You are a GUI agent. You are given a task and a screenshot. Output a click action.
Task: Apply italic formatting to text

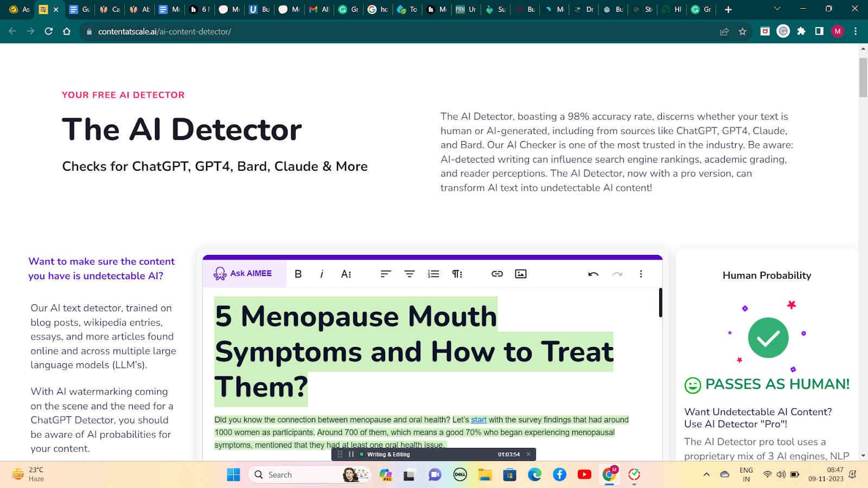322,273
